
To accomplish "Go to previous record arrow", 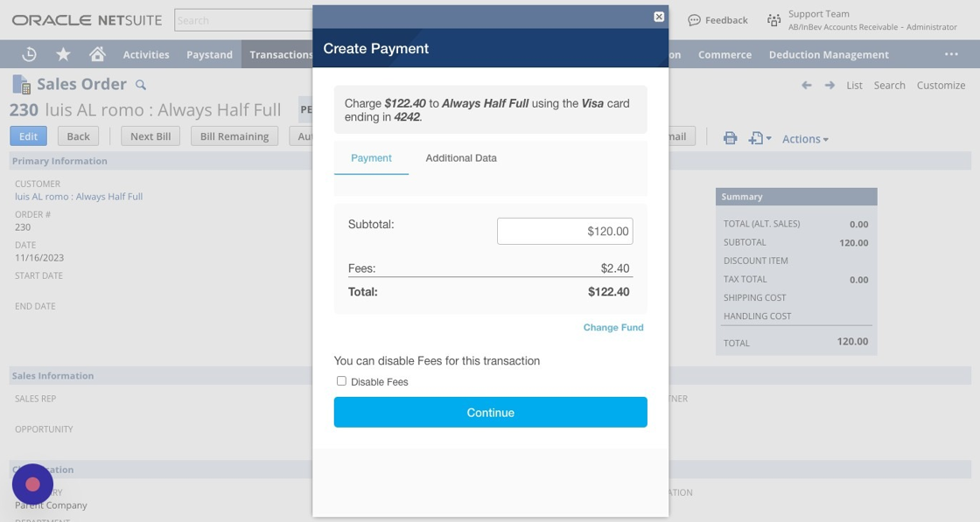I will [807, 85].
